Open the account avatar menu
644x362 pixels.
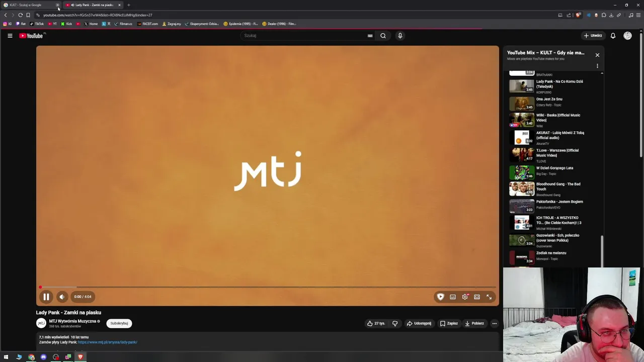pos(627,36)
